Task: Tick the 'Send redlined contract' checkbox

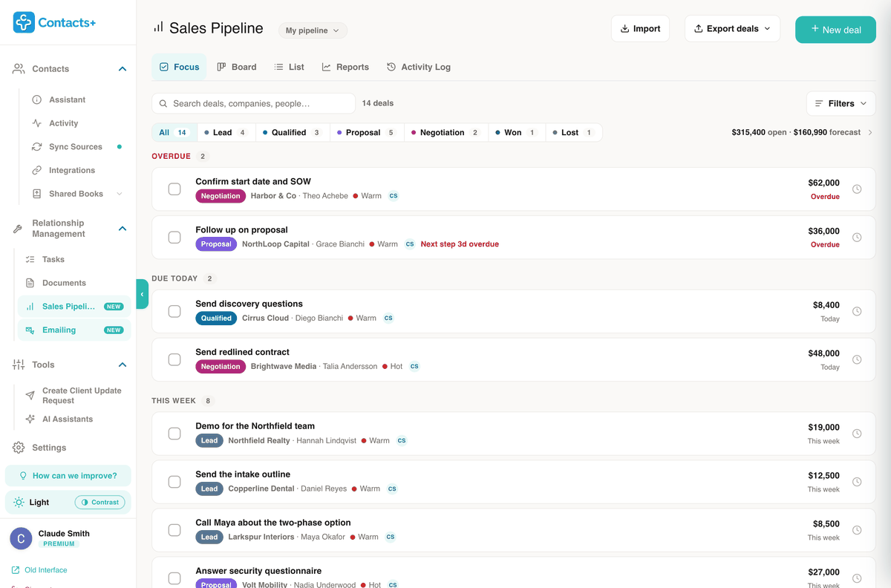Action: click(174, 359)
